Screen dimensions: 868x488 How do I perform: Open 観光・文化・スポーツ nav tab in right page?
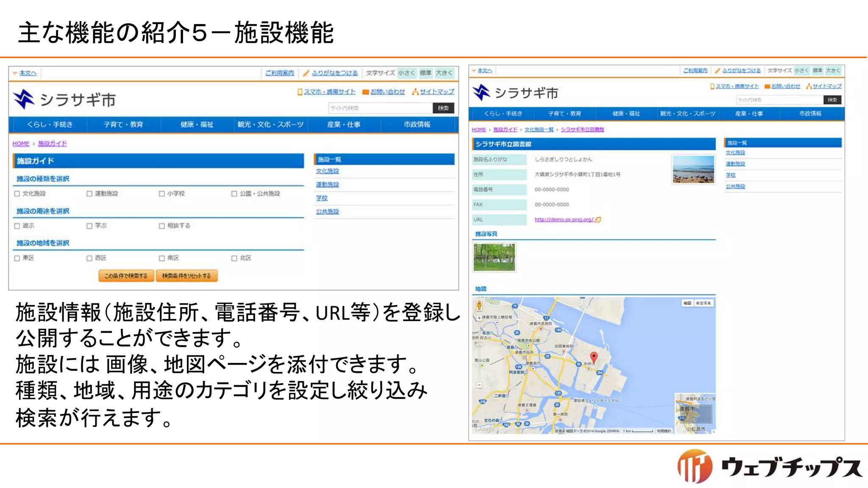pyautogui.click(x=687, y=114)
